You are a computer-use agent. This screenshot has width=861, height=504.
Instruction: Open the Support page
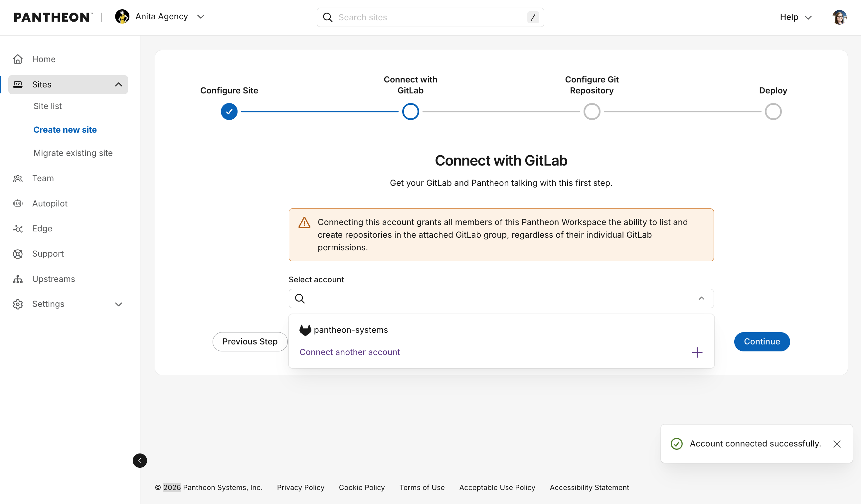pyautogui.click(x=48, y=254)
